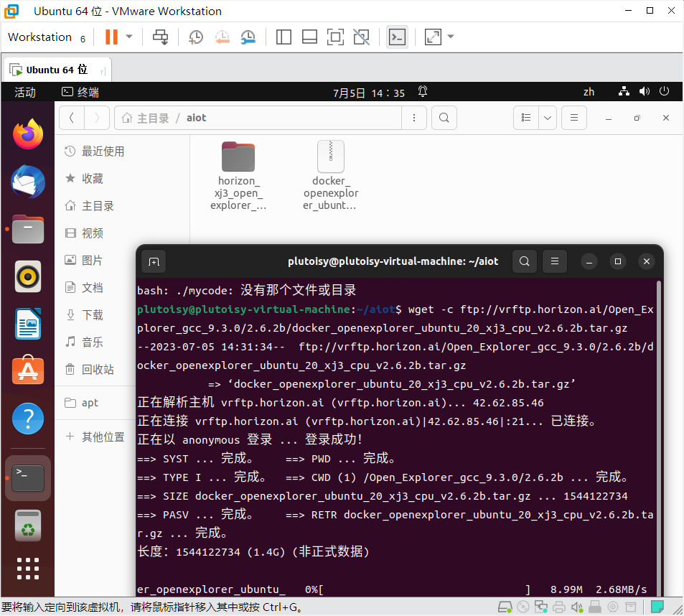The image size is (684, 616).
Task: Open the 音乐 folder in sidebar
Action: [95, 342]
